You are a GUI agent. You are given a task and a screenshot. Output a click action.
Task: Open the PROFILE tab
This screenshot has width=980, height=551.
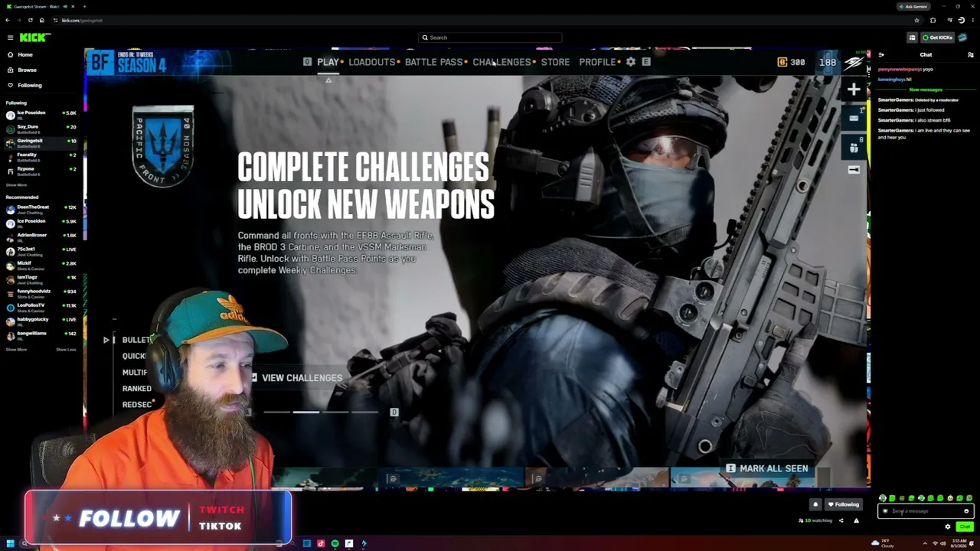(597, 62)
